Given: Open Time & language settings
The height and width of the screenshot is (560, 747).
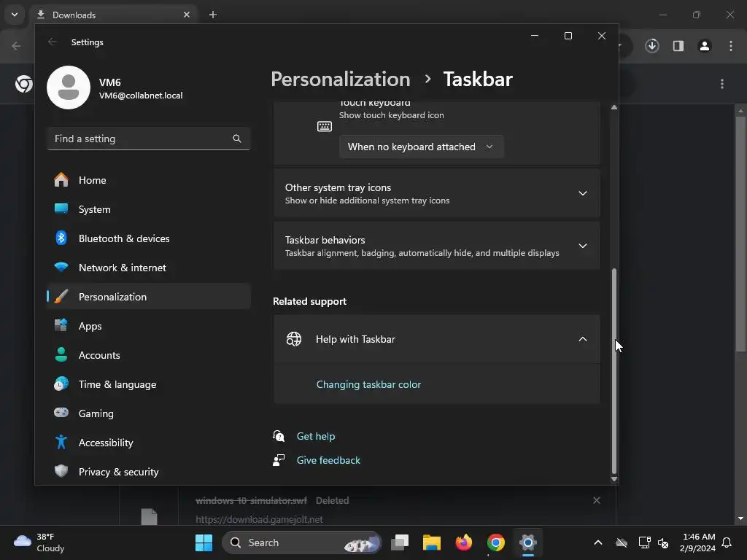Looking at the screenshot, I should [149, 384].
